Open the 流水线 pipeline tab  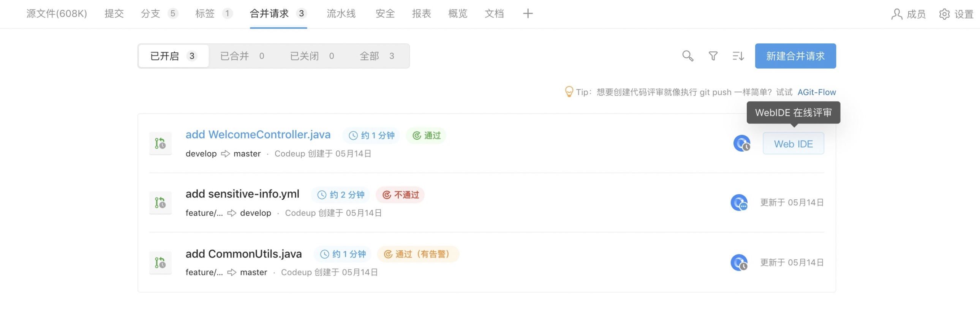(341, 14)
